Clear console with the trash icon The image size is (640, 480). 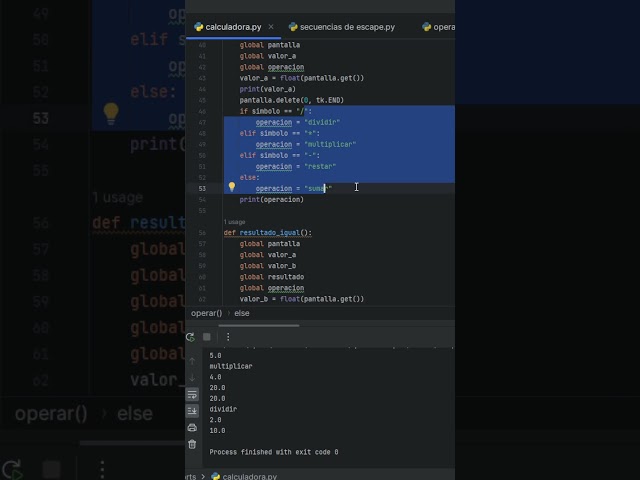pyautogui.click(x=192, y=444)
